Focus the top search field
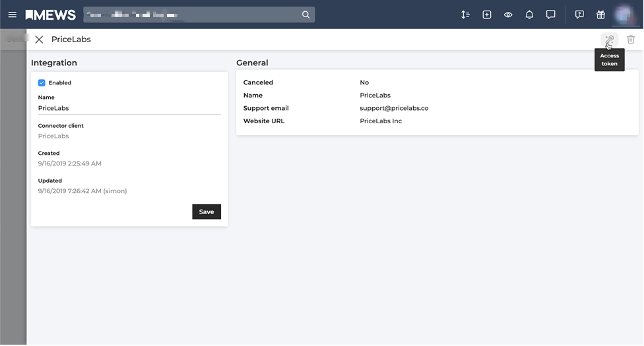The image size is (644, 346). click(199, 14)
